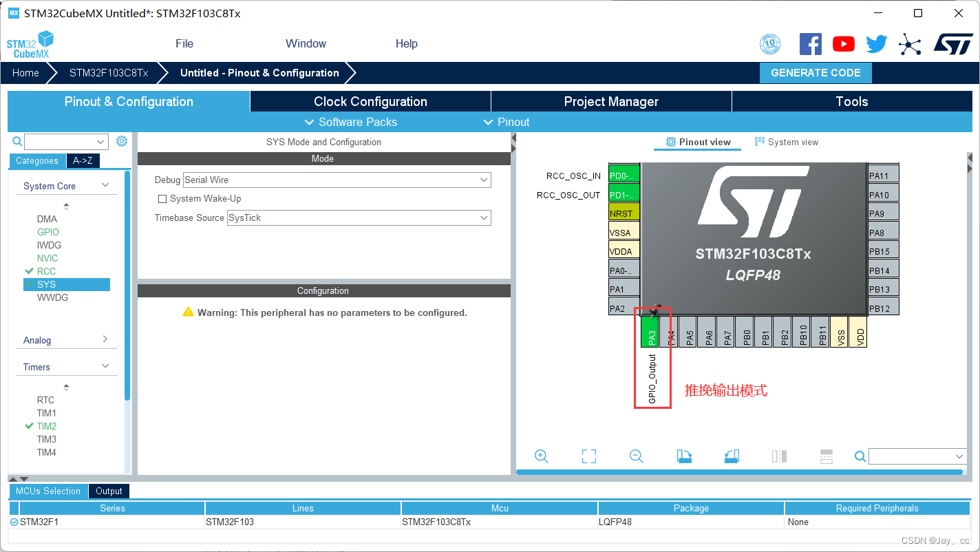The image size is (980, 552).
Task: Select the Pinout & Configuration tab
Action: point(129,101)
